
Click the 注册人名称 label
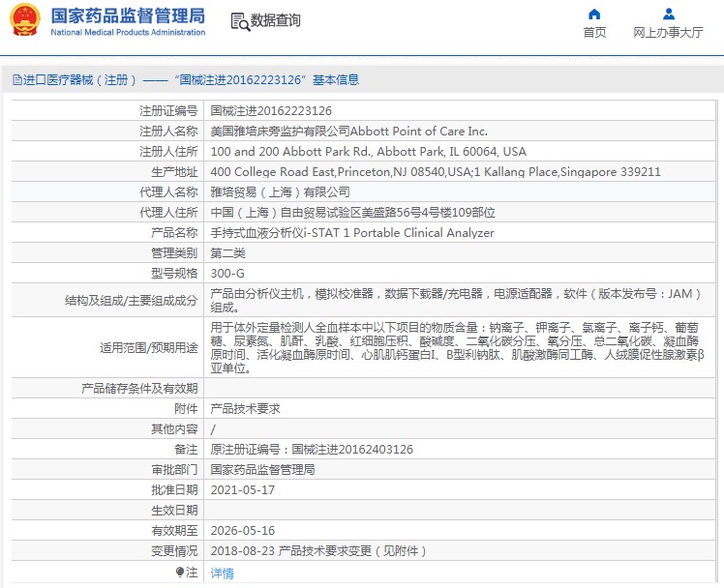(x=168, y=131)
